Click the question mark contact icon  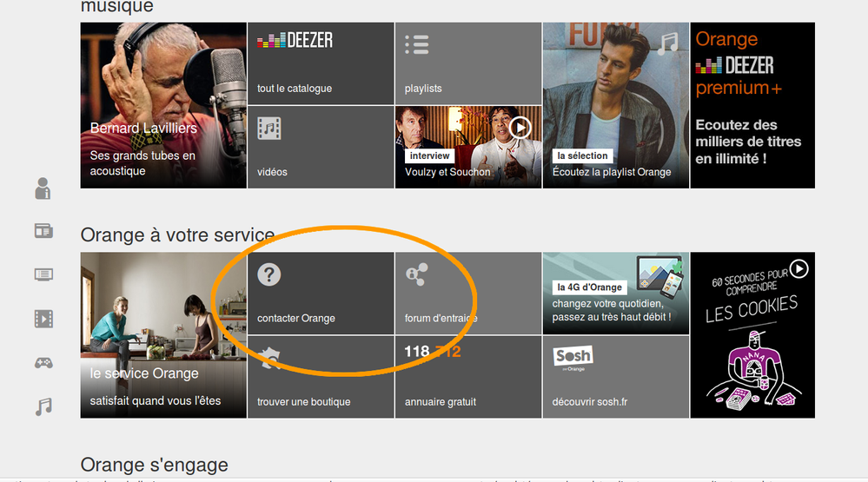[x=269, y=274]
